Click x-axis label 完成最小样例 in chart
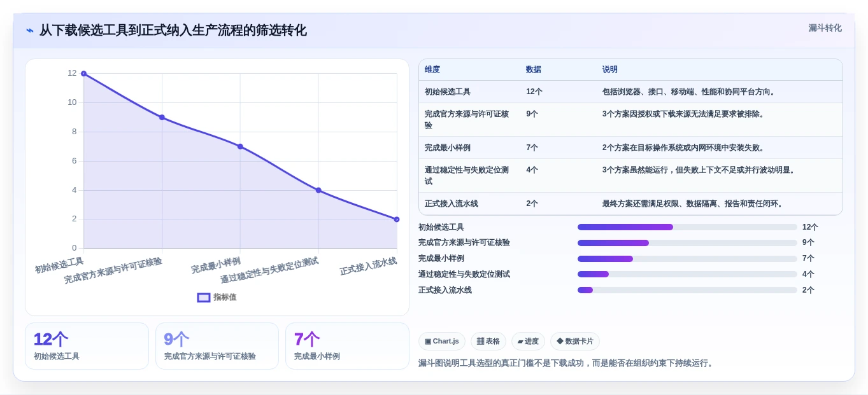Viewport: 868px width, 395px height. [x=216, y=265]
